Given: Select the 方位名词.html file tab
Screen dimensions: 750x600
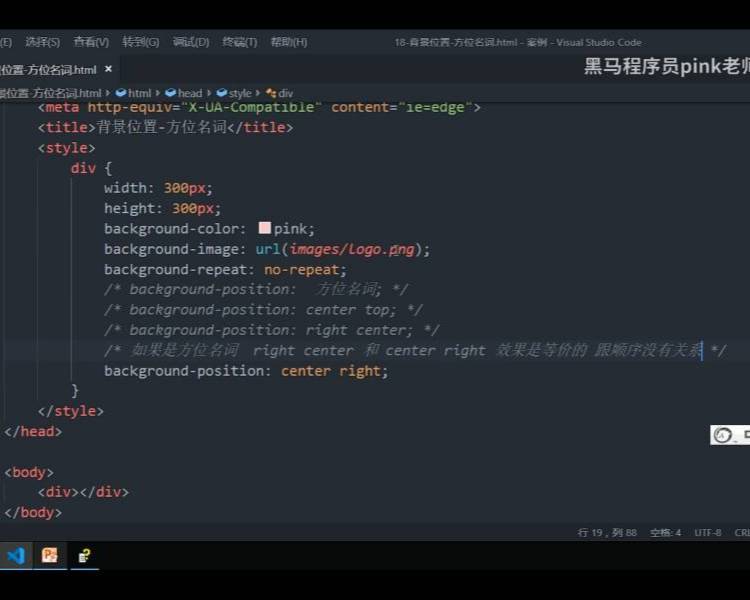Looking at the screenshot, I should (48, 70).
